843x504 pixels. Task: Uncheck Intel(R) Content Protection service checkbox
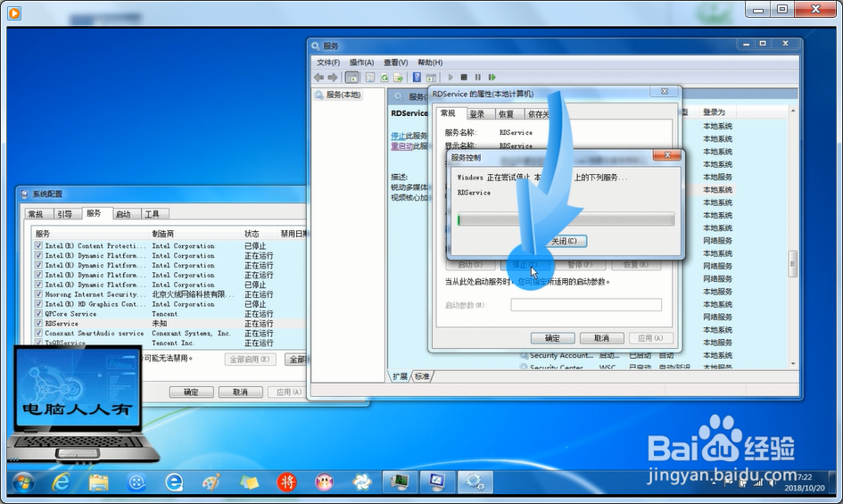coord(38,246)
